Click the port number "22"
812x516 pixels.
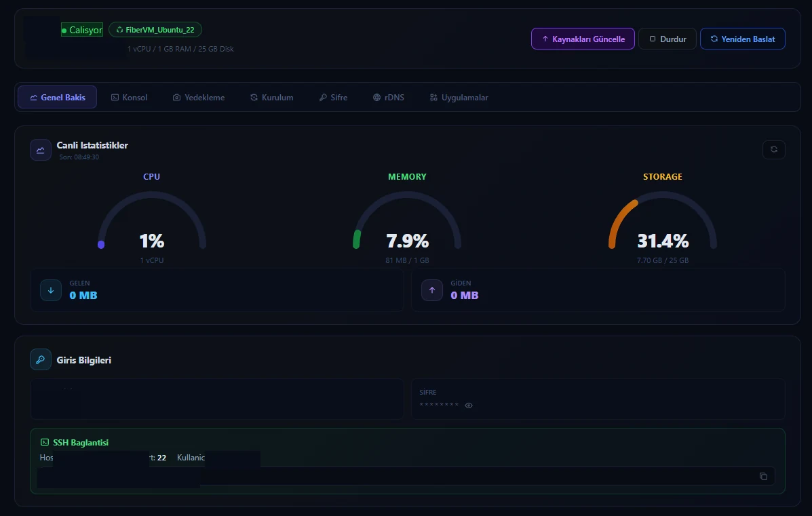tap(161, 458)
